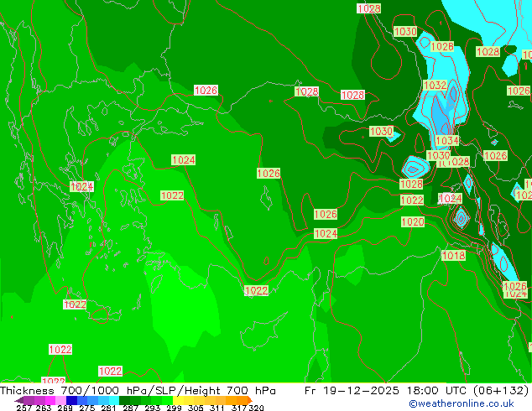Click the legend value 281
This screenshot has width=532, height=411.
[108, 408]
